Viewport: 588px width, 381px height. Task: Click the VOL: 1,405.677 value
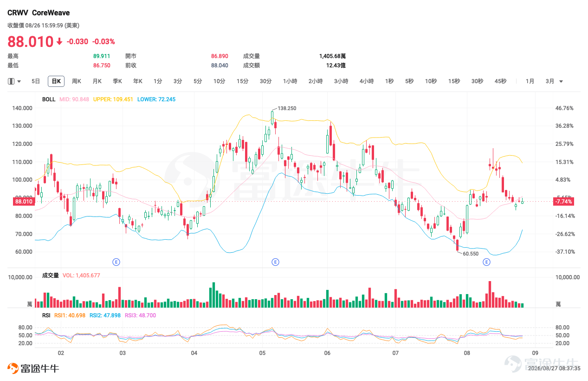[x=81, y=276]
